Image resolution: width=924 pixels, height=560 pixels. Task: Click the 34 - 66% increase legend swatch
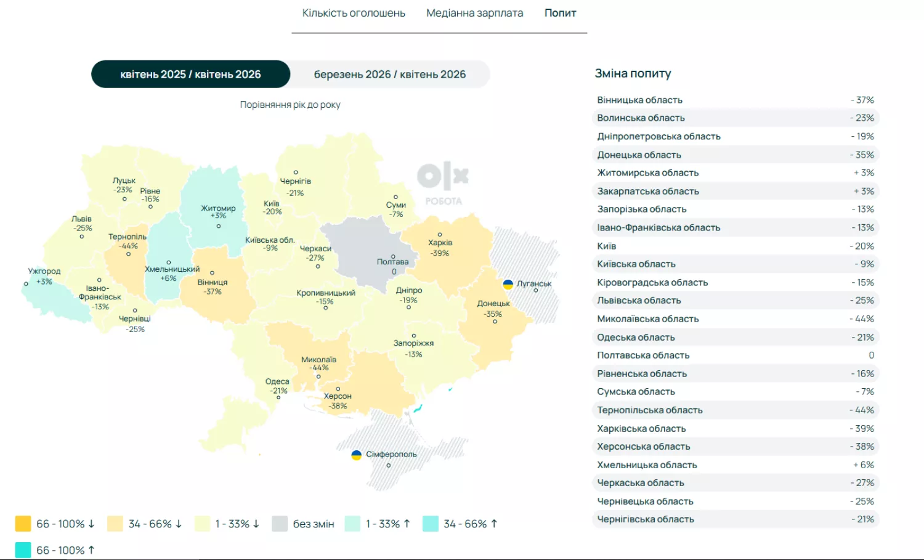pos(431,524)
